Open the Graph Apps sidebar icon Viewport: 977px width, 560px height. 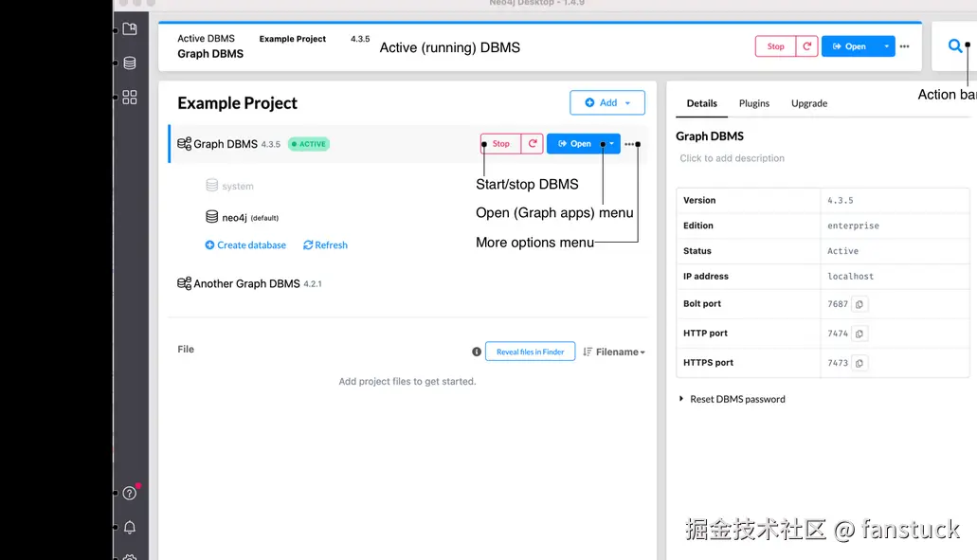coord(130,98)
